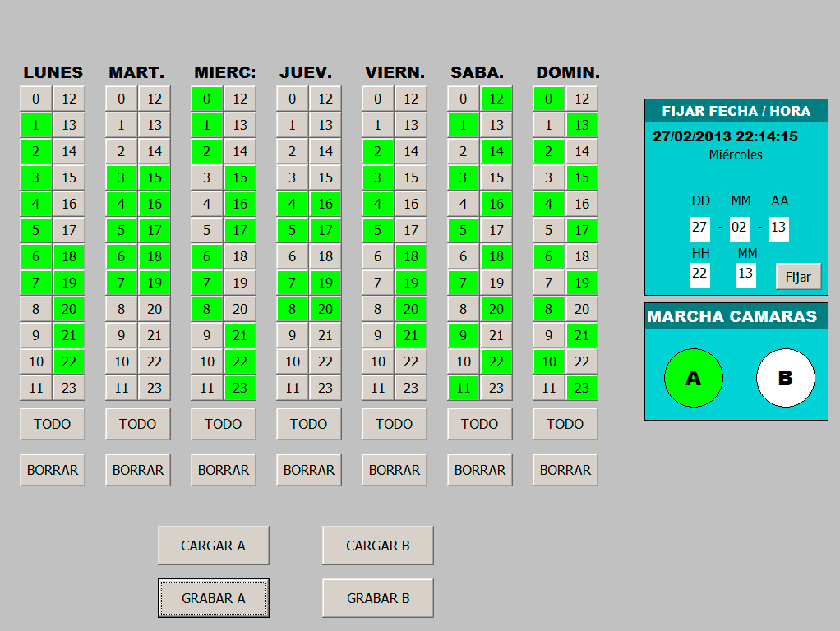Click the 27/02/2013 22:14:15 timestamp
Image resolution: width=840 pixels, height=631 pixels.
coord(725,136)
